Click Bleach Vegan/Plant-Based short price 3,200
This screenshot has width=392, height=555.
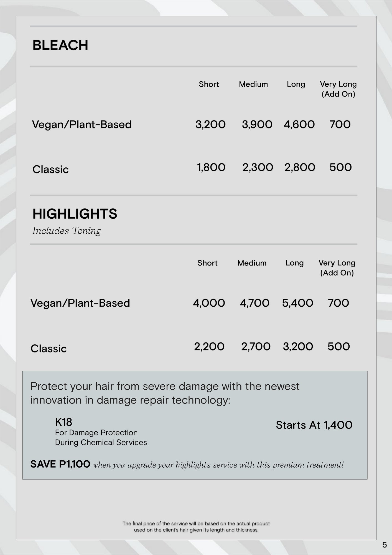click(x=210, y=125)
